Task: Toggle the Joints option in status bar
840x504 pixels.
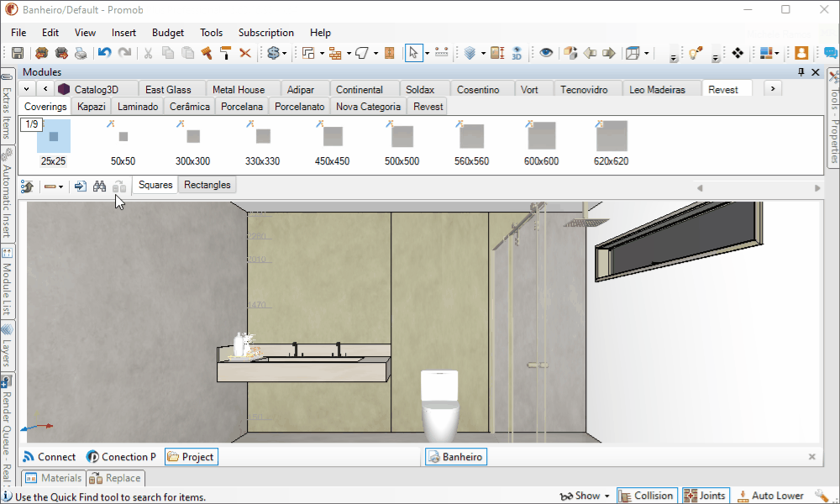Action: click(x=706, y=496)
